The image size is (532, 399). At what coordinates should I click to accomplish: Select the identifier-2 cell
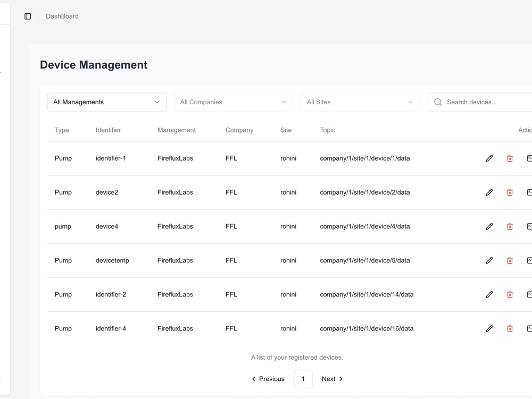click(111, 295)
